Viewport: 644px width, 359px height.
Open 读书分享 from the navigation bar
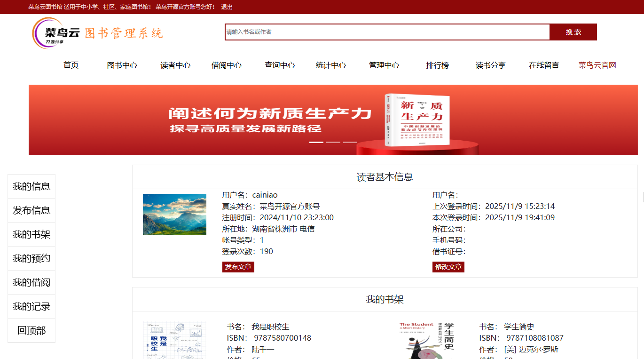tap(490, 65)
